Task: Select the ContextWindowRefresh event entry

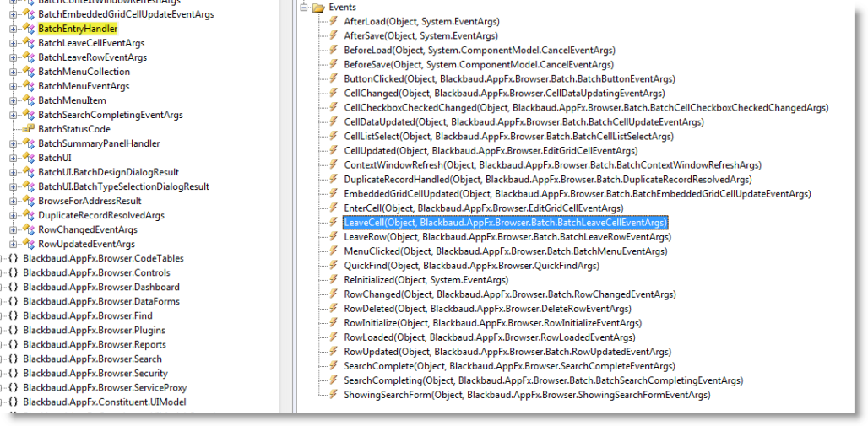Action: coord(552,164)
